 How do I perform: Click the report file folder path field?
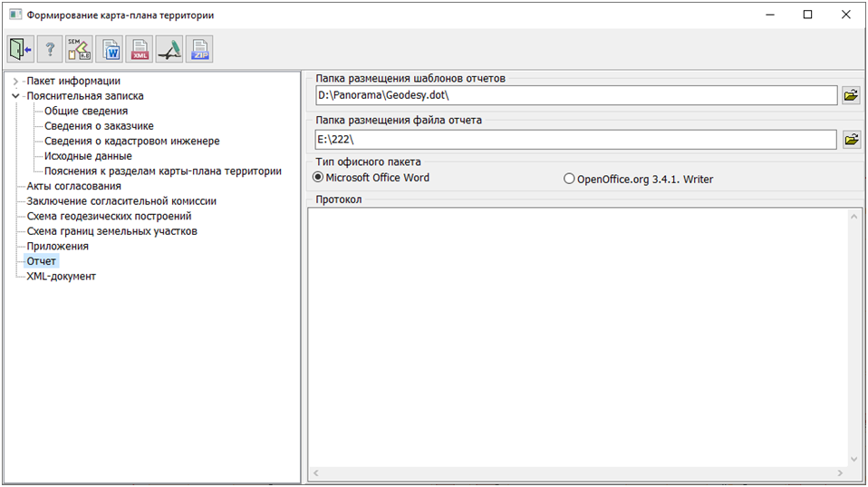572,139
